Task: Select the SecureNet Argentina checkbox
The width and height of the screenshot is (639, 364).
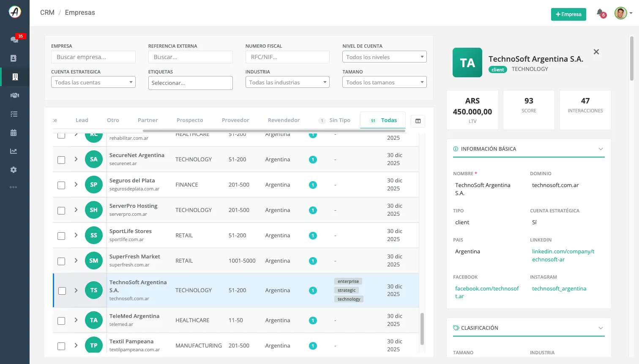Action: (61, 160)
